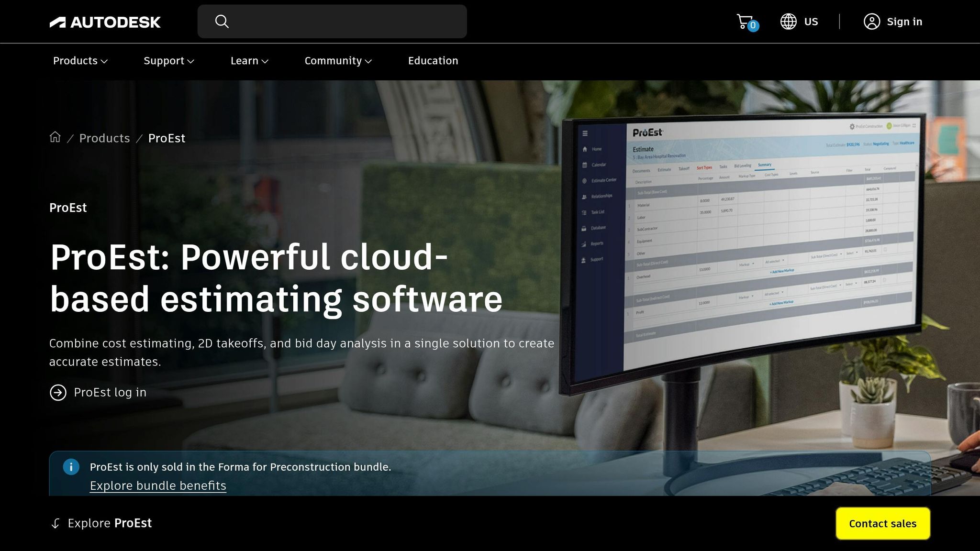This screenshot has width=980, height=551.
Task: Click Explore ProEst anchor link
Action: click(x=110, y=523)
